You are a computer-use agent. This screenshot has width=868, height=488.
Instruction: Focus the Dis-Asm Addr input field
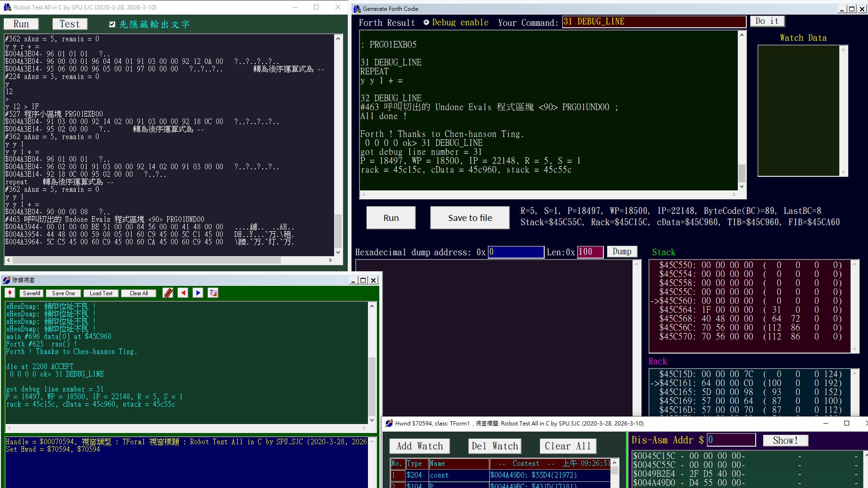(731, 440)
